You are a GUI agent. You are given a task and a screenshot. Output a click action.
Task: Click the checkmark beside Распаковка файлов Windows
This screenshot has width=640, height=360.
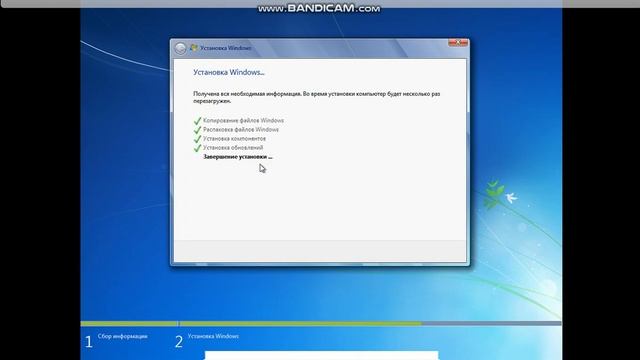pyautogui.click(x=198, y=130)
